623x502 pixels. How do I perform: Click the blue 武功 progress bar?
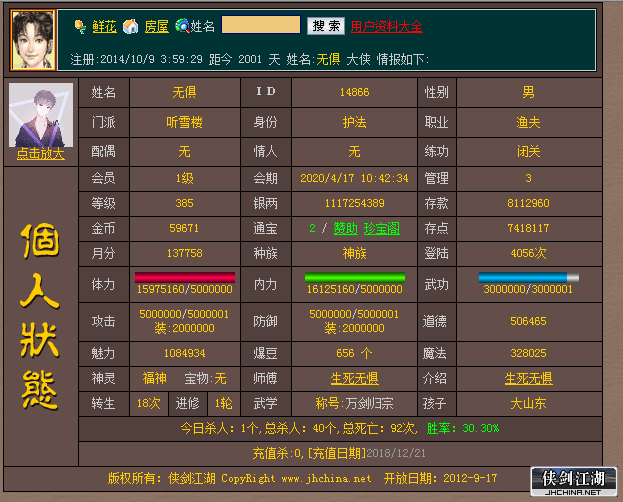(529, 277)
